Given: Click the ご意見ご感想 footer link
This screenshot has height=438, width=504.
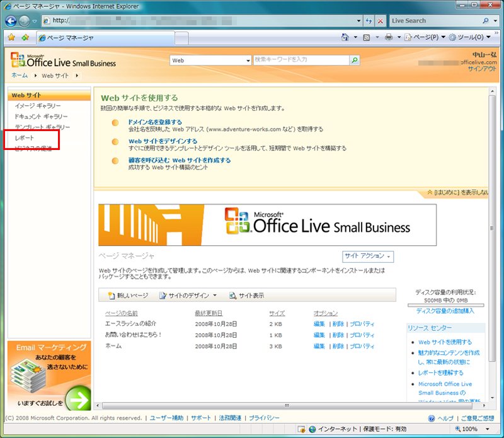Looking at the screenshot, I should [478, 418].
